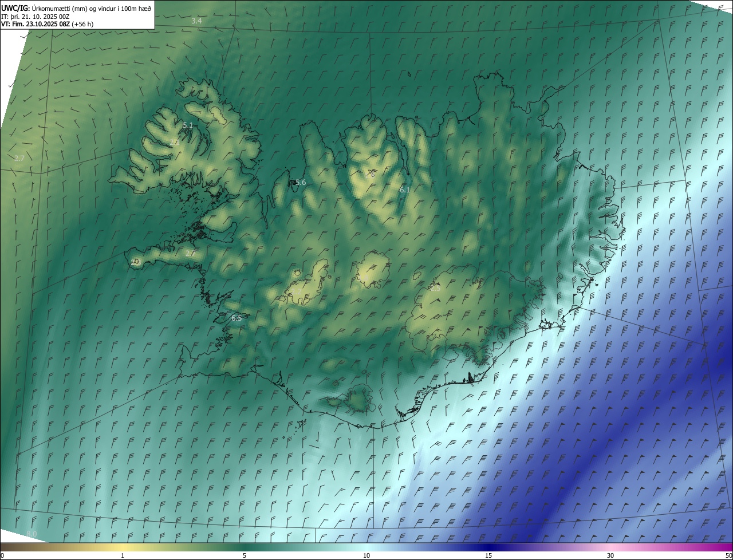Click the precipitation colour scale bar
Screen dimensions: 733x560
tap(366, 547)
